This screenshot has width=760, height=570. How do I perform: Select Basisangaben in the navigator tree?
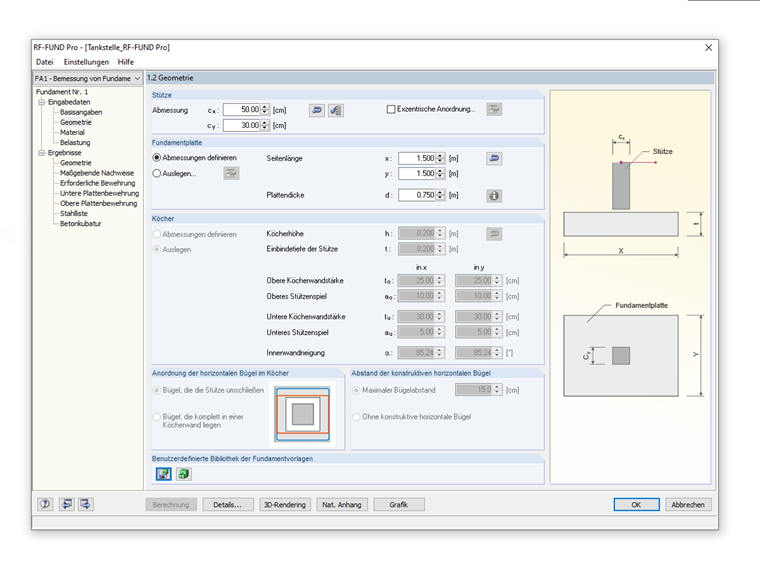[x=81, y=112]
